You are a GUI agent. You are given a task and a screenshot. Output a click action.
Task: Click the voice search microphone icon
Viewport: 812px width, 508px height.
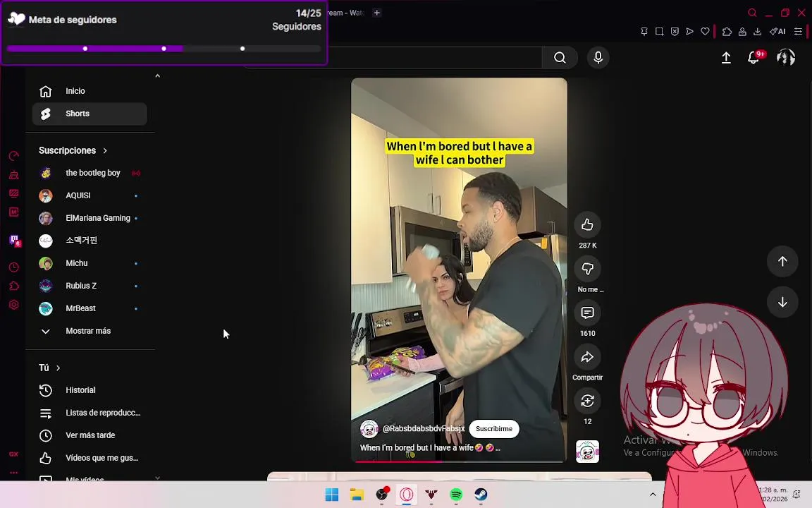[x=598, y=58]
